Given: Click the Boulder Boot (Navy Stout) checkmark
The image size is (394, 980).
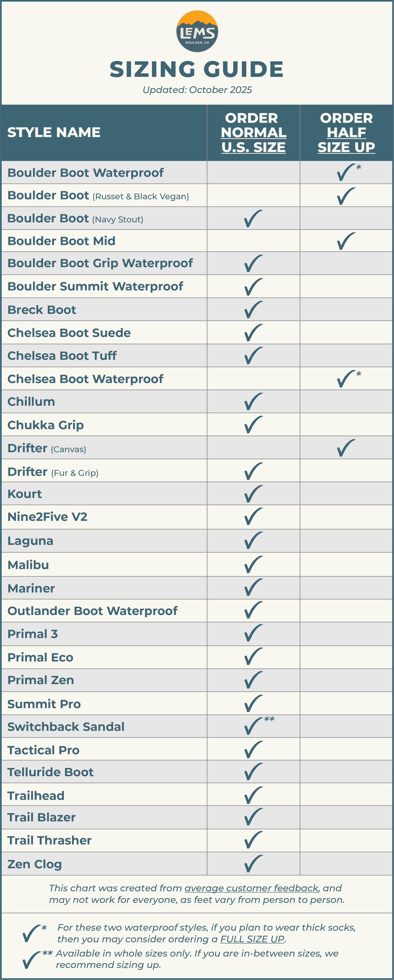Looking at the screenshot, I should (x=254, y=219).
